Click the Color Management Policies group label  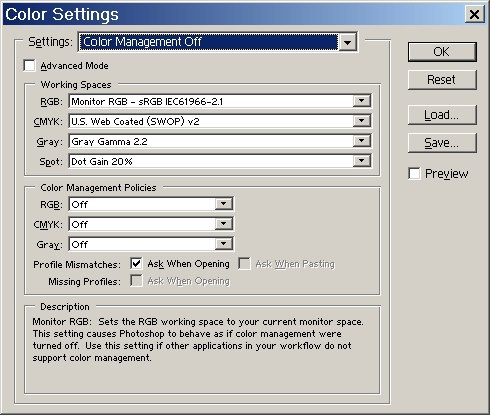coord(98,188)
